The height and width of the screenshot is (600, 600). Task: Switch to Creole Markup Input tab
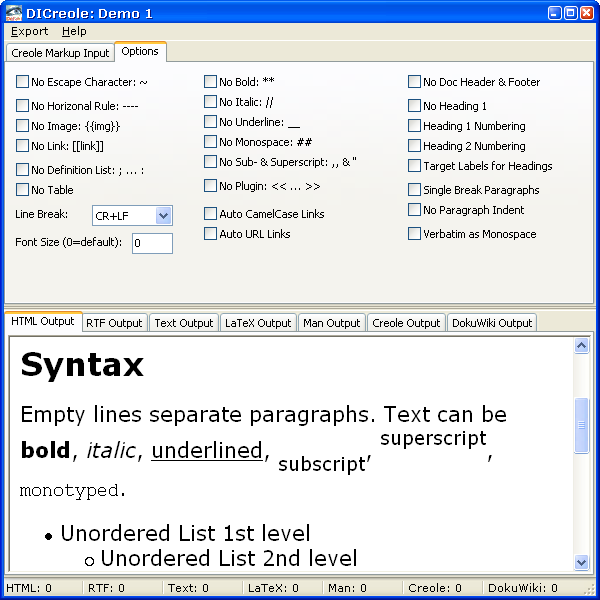tap(60, 53)
